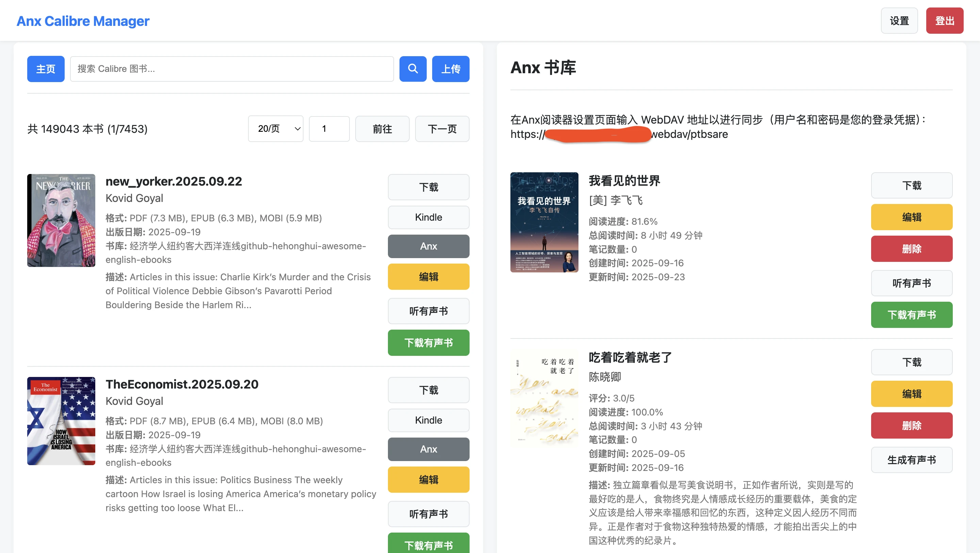Click the page number input box

(329, 129)
